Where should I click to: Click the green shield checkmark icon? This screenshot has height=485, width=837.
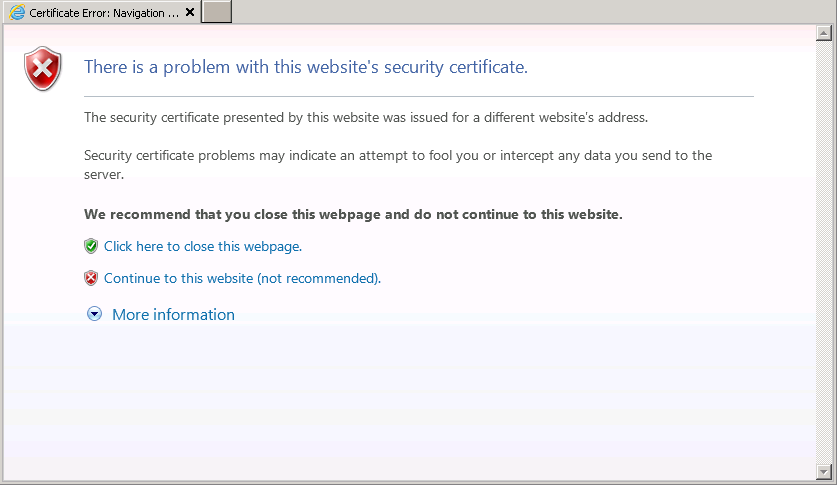(x=91, y=246)
